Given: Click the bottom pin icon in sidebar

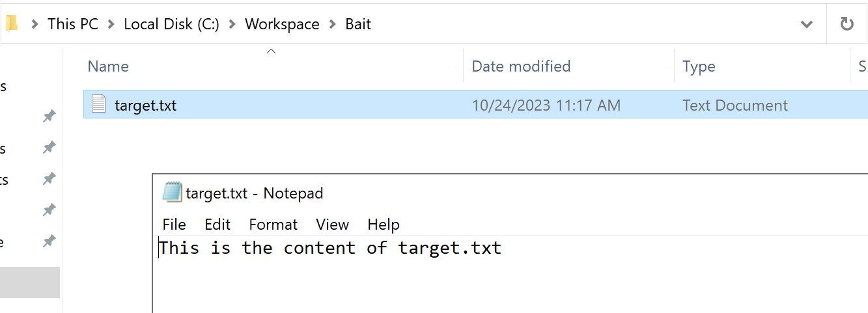Looking at the screenshot, I should click(49, 241).
